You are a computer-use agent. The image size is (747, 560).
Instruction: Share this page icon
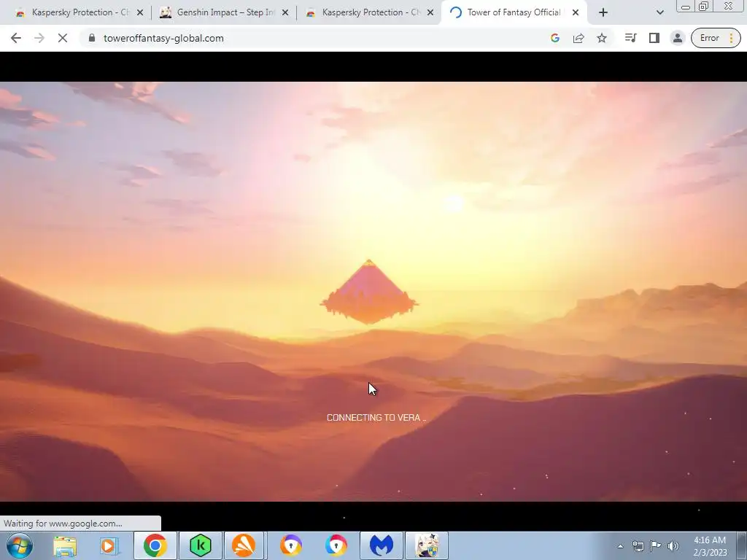[578, 38]
